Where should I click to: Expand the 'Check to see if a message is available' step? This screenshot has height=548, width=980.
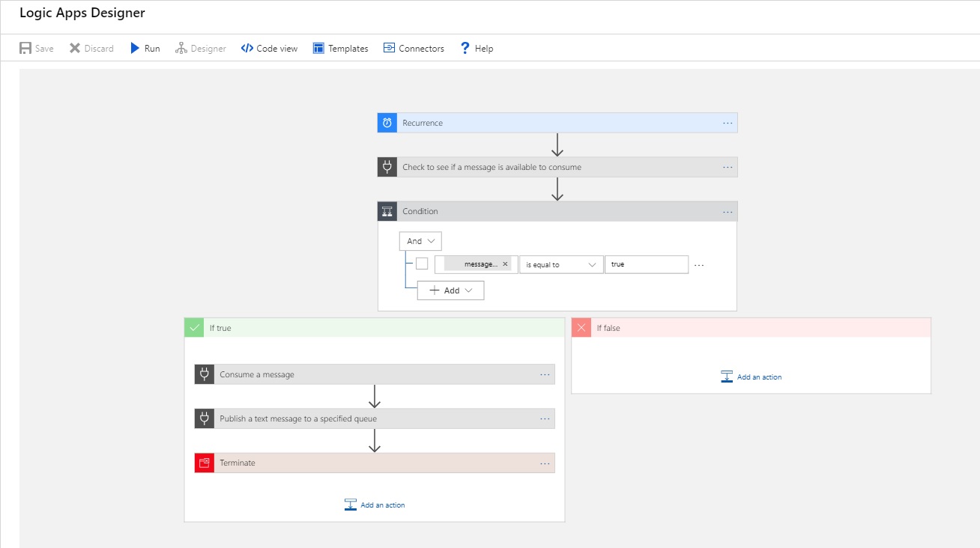pyautogui.click(x=557, y=167)
